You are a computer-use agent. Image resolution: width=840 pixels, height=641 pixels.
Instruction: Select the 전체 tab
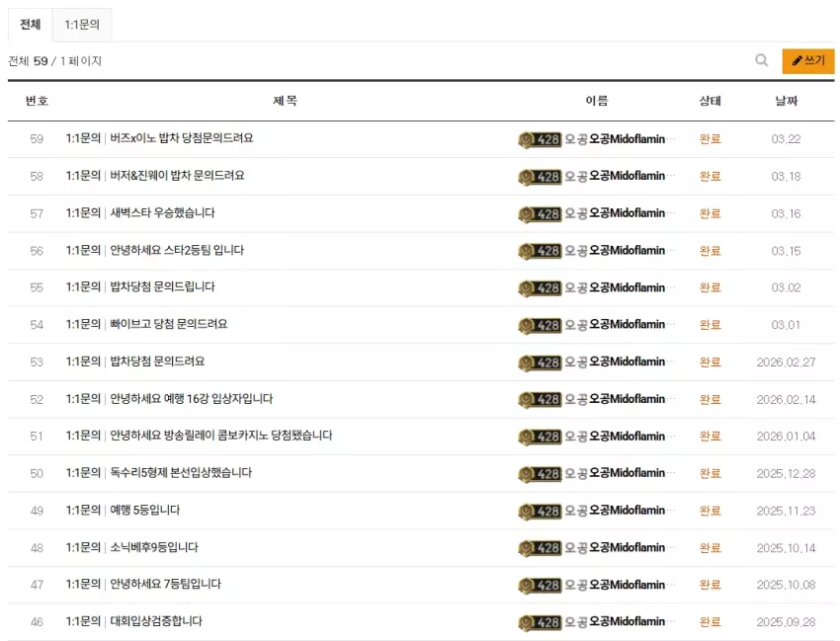pyautogui.click(x=30, y=25)
